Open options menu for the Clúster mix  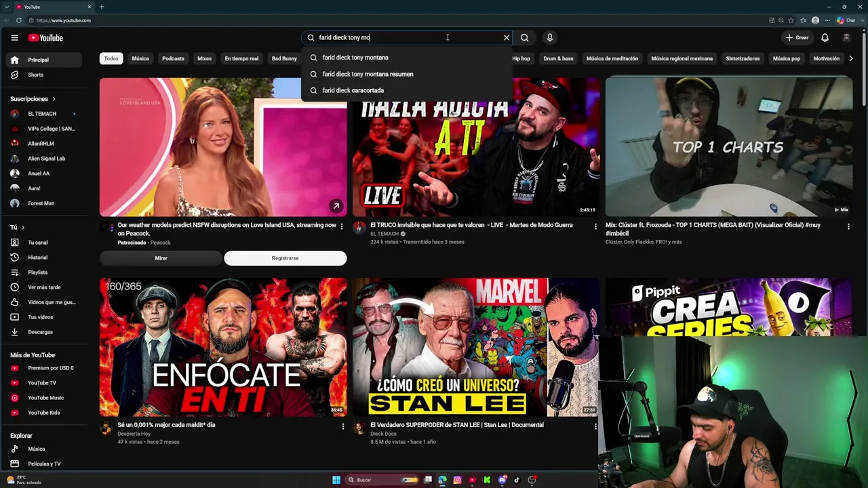click(848, 226)
